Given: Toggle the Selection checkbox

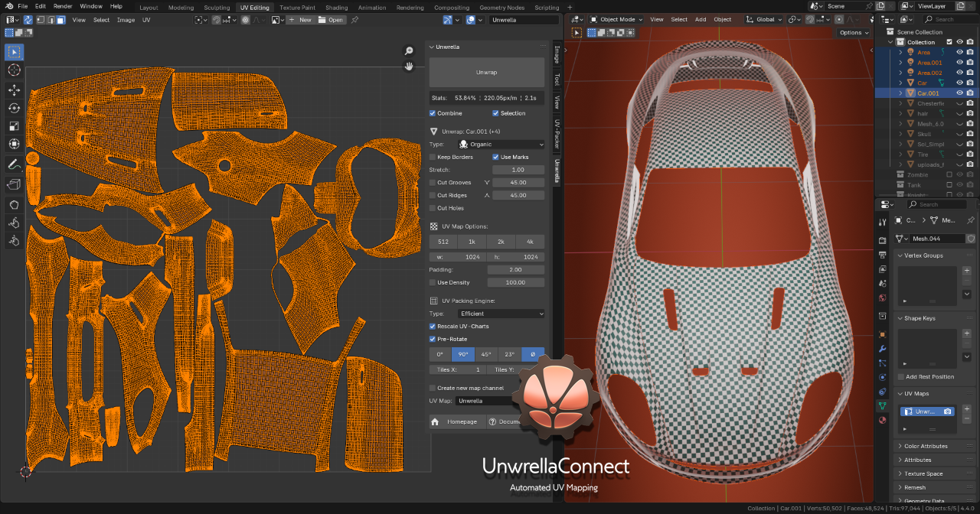Looking at the screenshot, I should click(496, 113).
